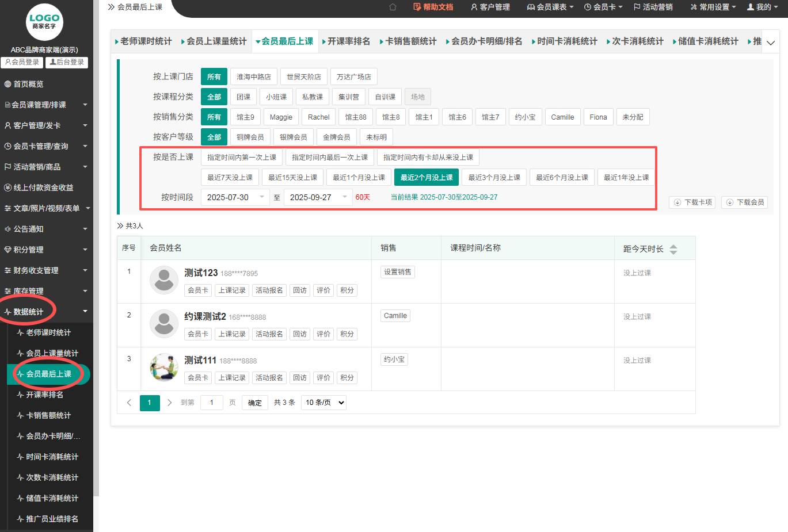The width and height of the screenshot is (788, 532).
Task: Click the page number input field
Action: (x=211, y=403)
